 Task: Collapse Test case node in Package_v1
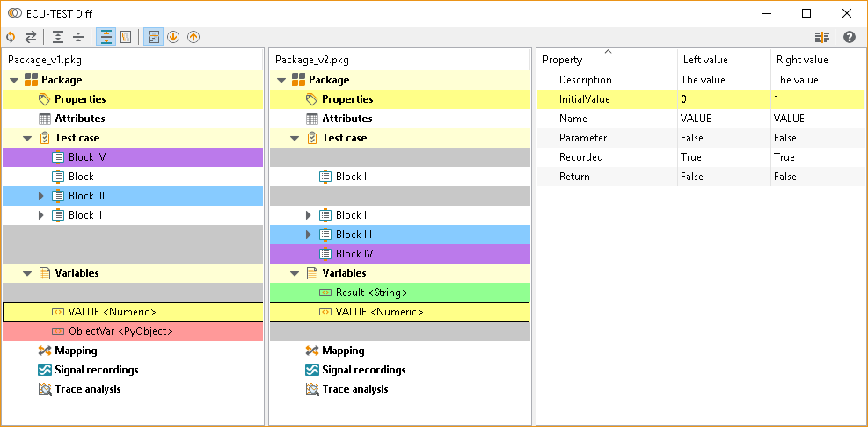[27, 138]
